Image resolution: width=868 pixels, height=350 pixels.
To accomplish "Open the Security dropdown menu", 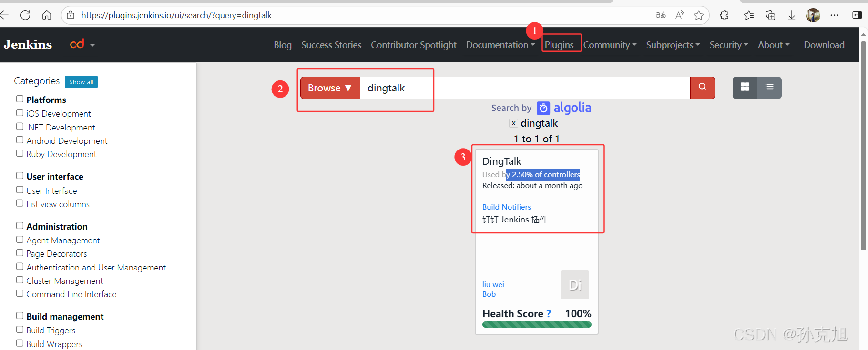I will (729, 45).
